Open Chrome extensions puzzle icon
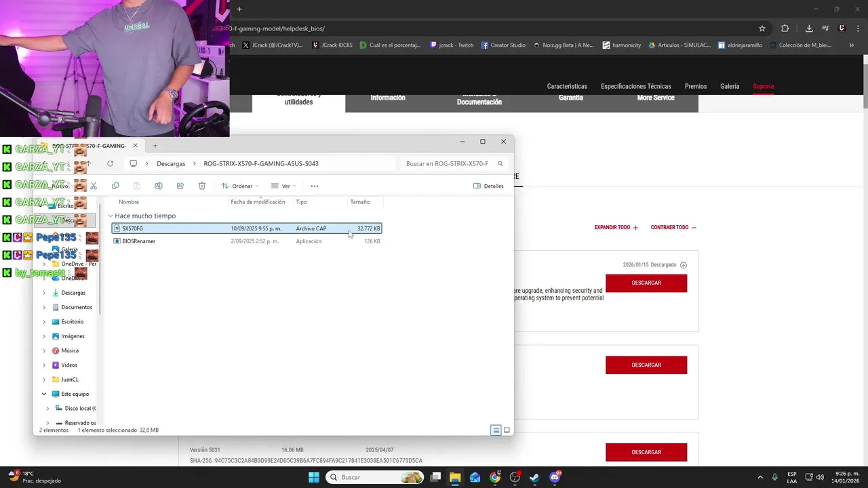Viewport: 868px width, 488px height. tap(785, 28)
